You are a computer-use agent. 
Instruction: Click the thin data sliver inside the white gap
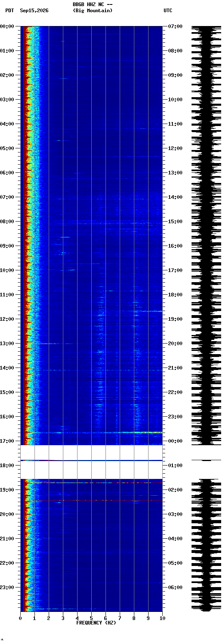click(91, 460)
